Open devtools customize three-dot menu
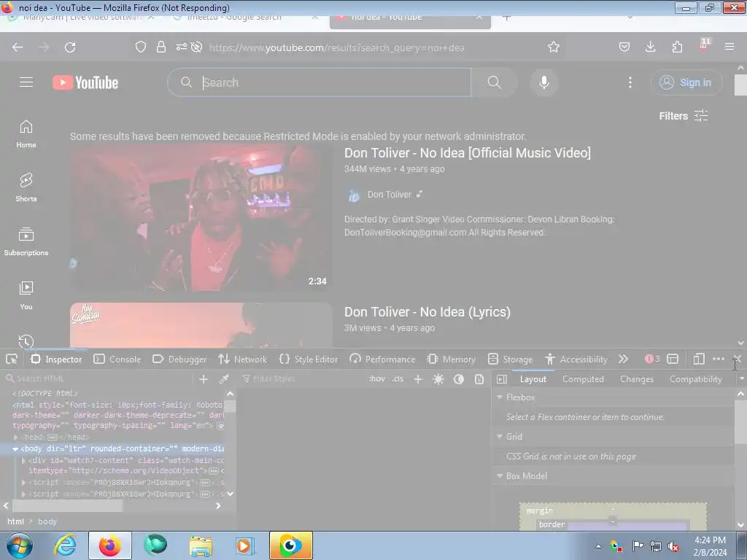The image size is (747, 560). tap(719, 359)
